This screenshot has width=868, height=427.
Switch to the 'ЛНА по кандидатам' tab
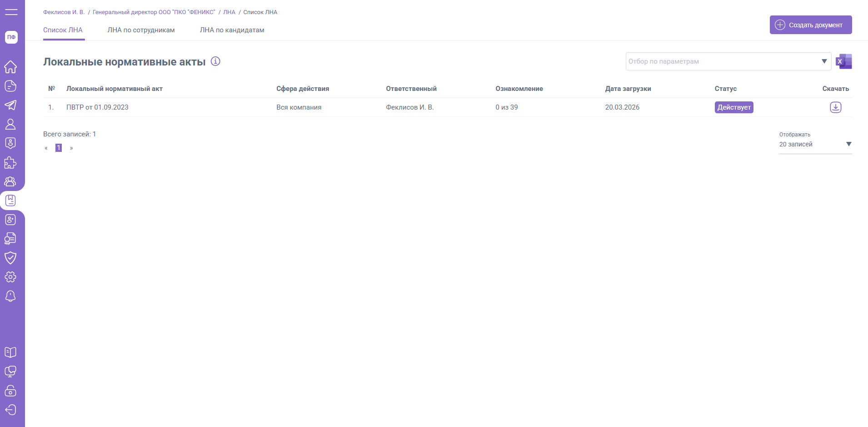pos(232,30)
